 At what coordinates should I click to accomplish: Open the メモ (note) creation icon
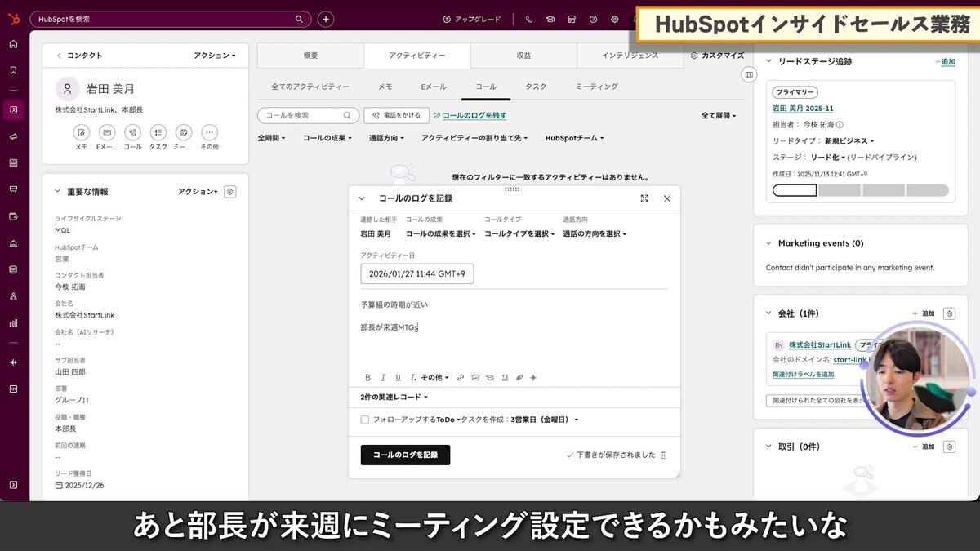click(81, 132)
